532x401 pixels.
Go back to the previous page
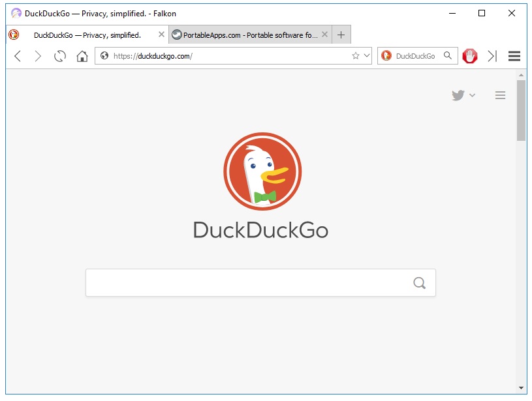pos(18,56)
